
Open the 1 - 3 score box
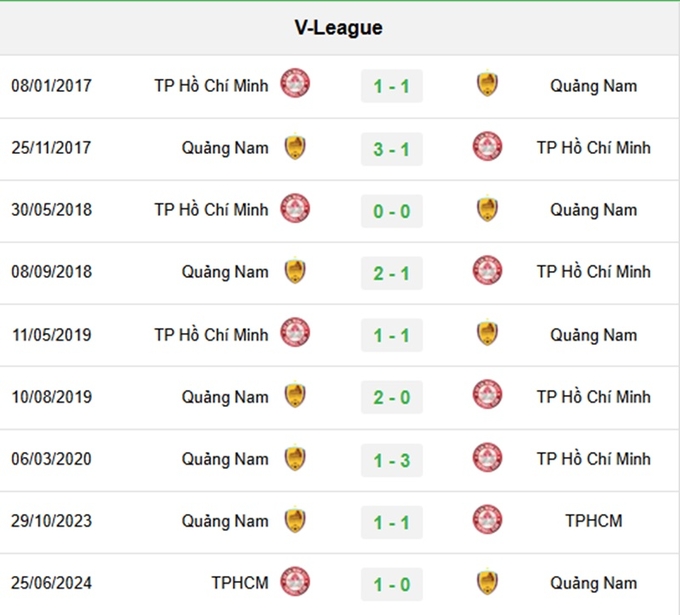(x=392, y=460)
